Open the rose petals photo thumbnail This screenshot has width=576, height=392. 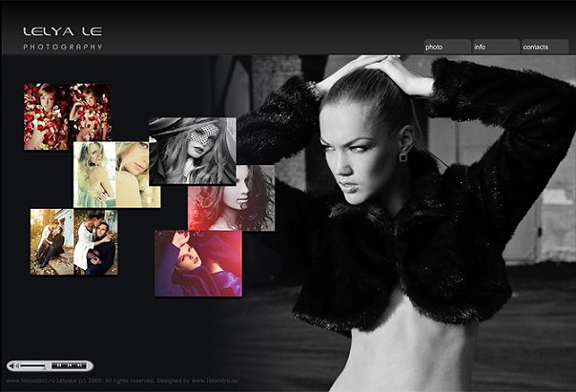[x=67, y=116]
